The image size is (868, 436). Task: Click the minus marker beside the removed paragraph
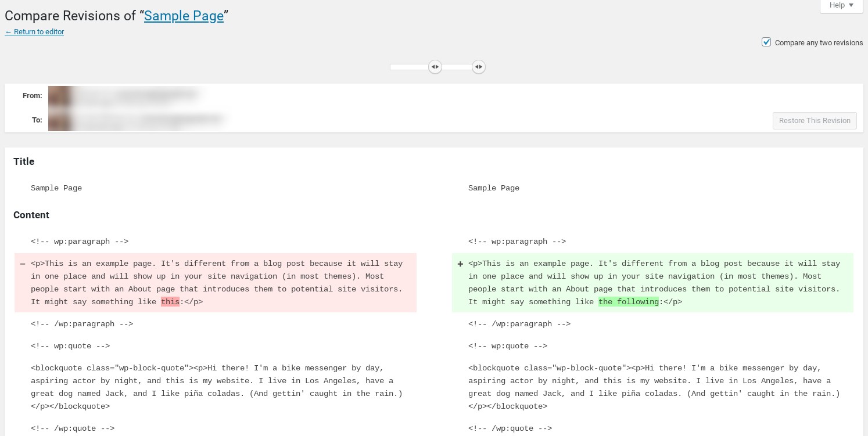tap(23, 264)
